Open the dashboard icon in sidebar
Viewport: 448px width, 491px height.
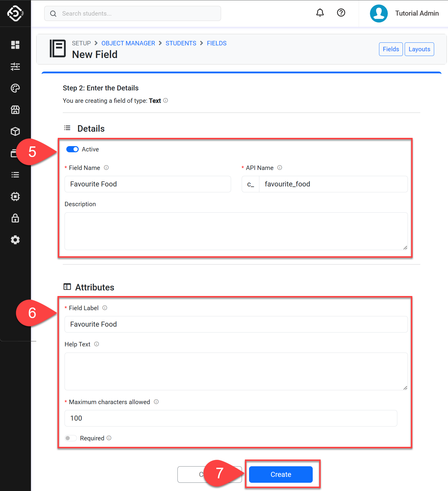point(15,45)
